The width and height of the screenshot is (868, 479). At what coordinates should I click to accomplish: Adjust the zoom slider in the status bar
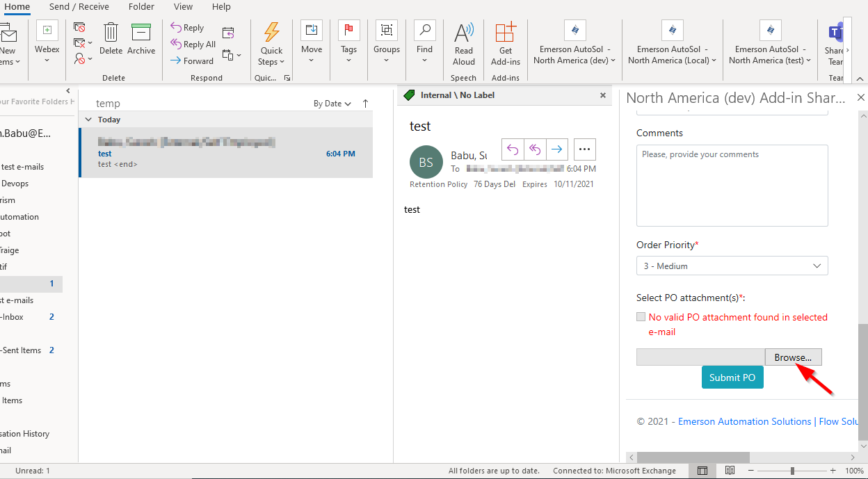coord(793,471)
